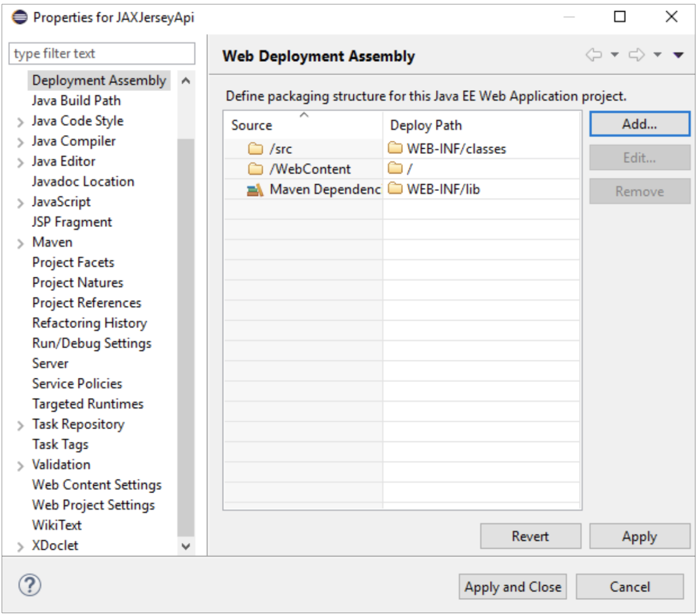Click the back navigation arrow

594,55
